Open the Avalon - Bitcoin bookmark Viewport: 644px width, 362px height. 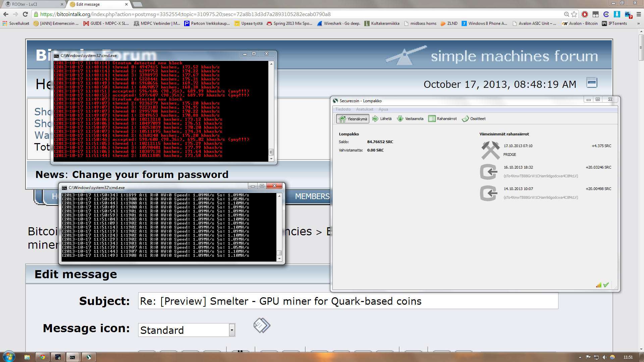[580, 23]
